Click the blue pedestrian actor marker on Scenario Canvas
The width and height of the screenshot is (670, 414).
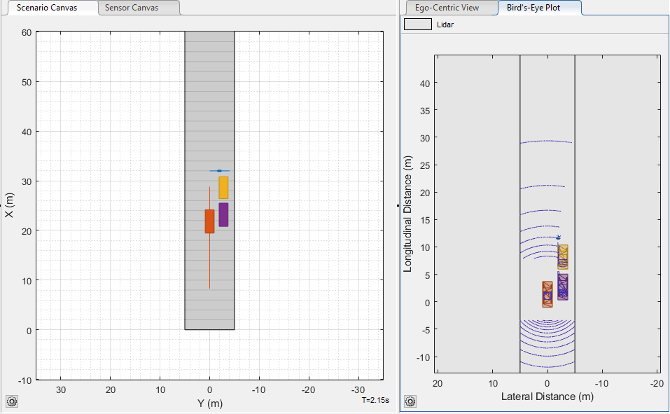pos(219,171)
